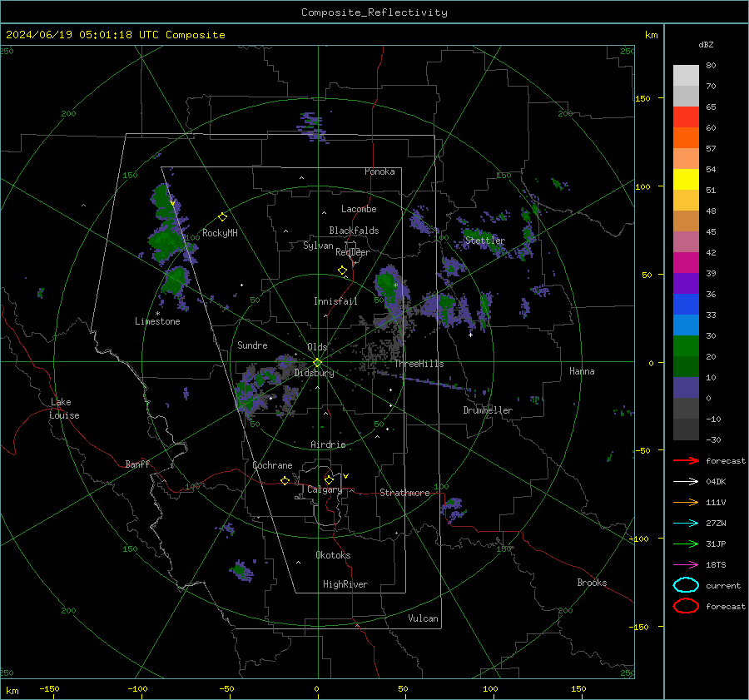This screenshot has width=749, height=700.
Task: Click the Sylvan label
Action: pyautogui.click(x=318, y=246)
